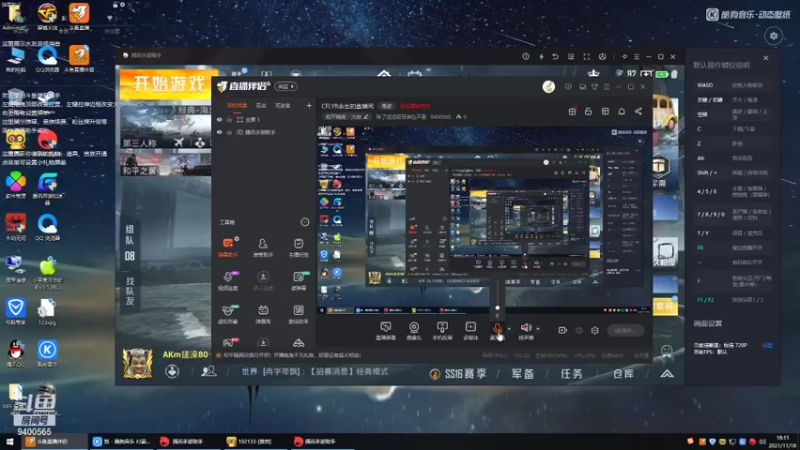800x450 pixels.
Task: Expand the microphone options arrow
Action: tap(509, 329)
